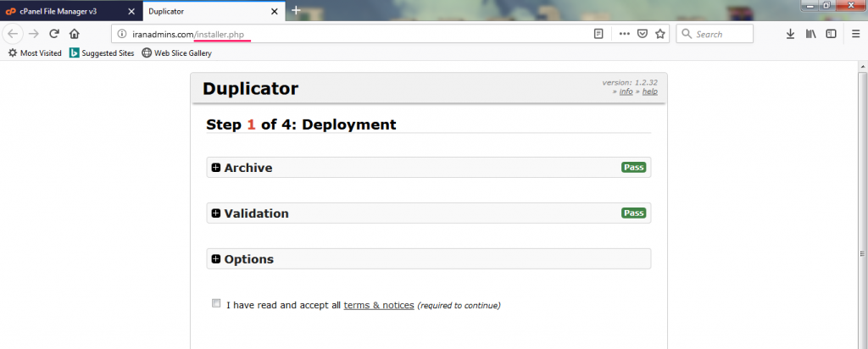
Task: Switch to the cPanel File Manager v3 tab
Action: point(71,11)
